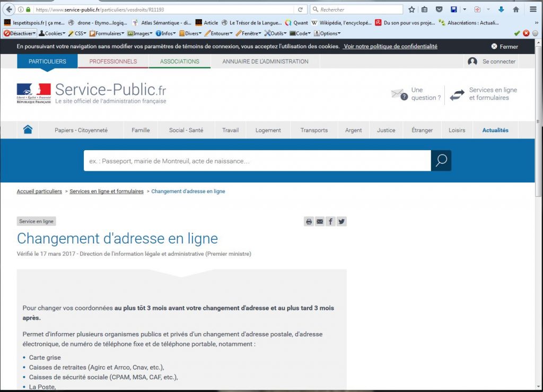Switch to the Professionnels tab

(x=113, y=62)
